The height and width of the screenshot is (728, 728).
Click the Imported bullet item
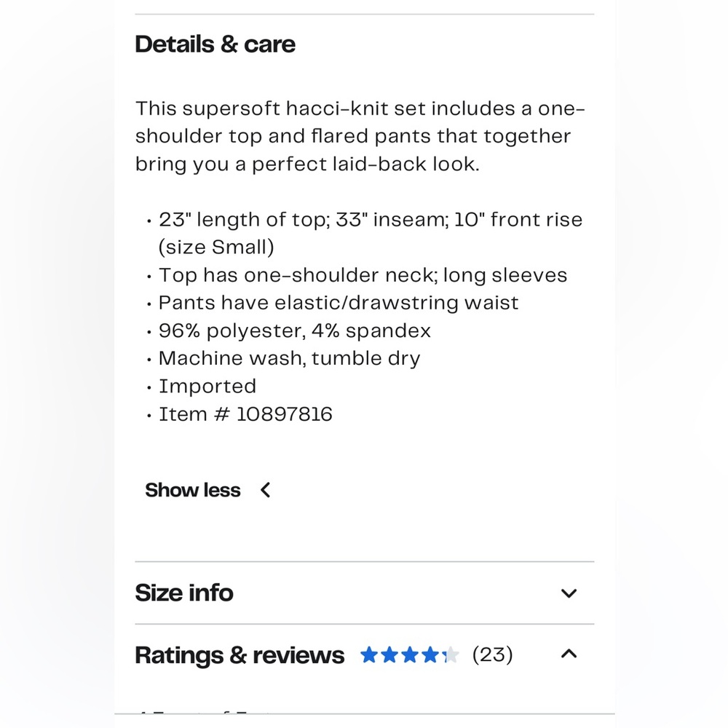point(207,386)
